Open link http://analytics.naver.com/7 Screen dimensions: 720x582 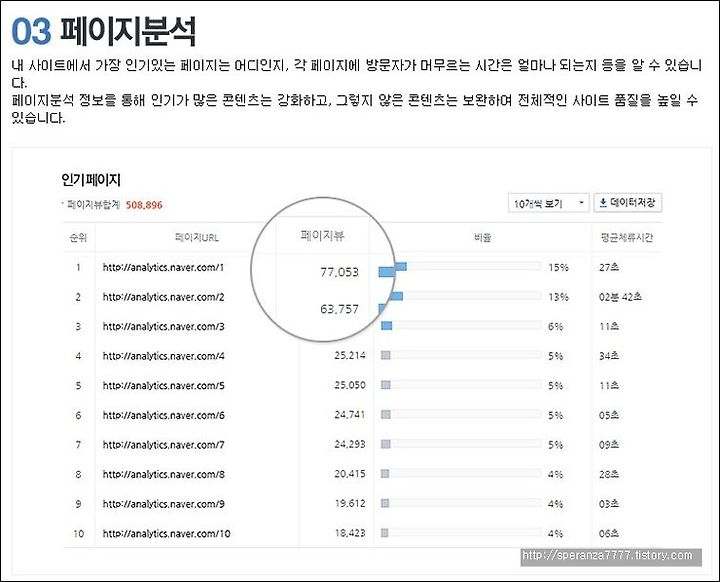pyautogui.click(x=163, y=445)
